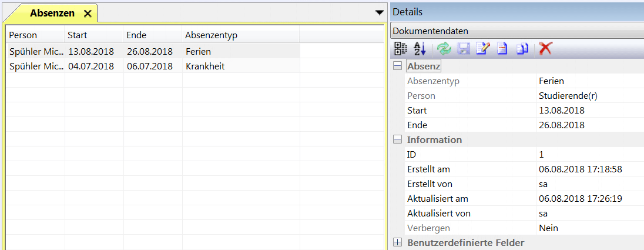Select the Absenzen tab
This screenshot has width=644, height=250.
[52, 13]
